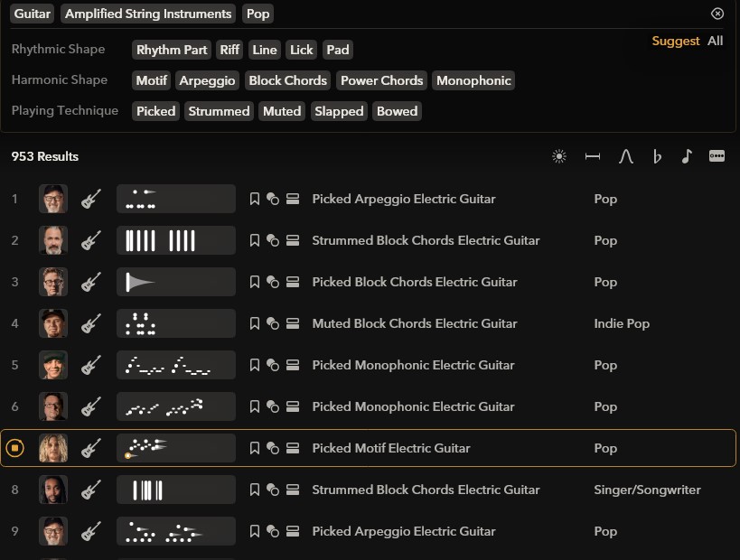The width and height of the screenshot is (740, 560).
Task: Bookmark the Muted Block Chords Electric Guitar sample
Action: pos(254,323)
